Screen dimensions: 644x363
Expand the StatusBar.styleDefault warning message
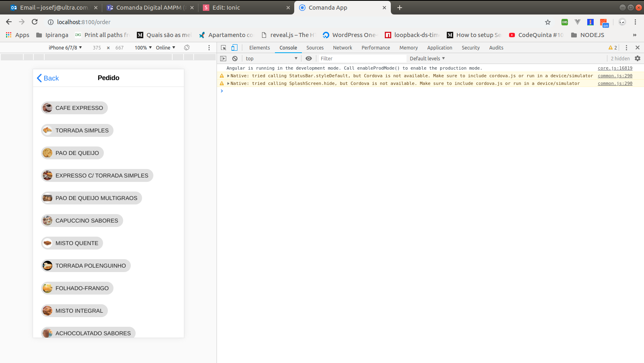coord(228,76)
